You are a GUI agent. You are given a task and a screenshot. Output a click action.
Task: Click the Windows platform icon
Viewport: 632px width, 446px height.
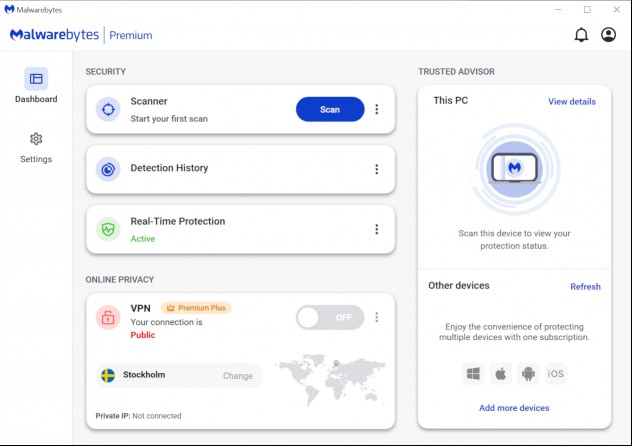click(473, 374)
